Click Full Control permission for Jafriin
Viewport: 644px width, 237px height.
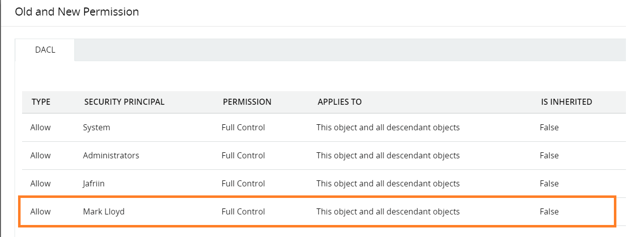(243, 183)
